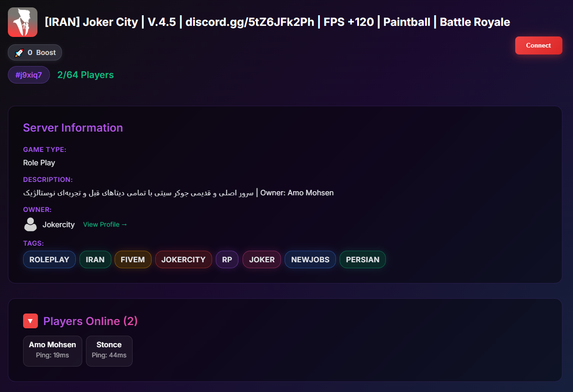Click the Ping: 19ms text
Viewport: 573px width, 392px height.
coord(53,355)
